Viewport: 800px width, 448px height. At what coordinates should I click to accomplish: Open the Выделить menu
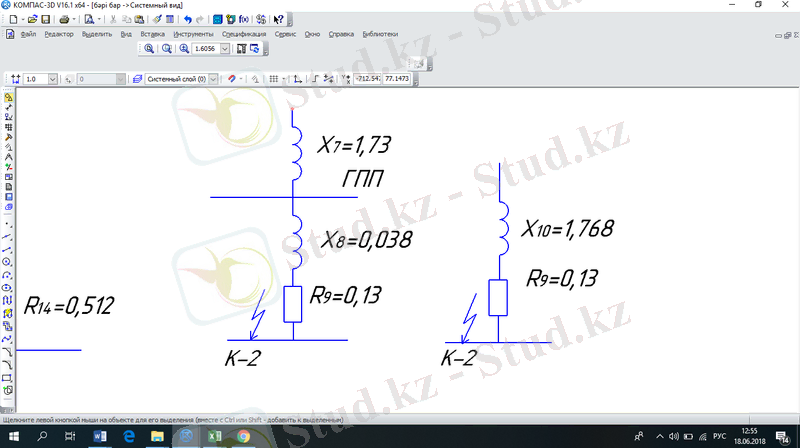click(96, 34)
